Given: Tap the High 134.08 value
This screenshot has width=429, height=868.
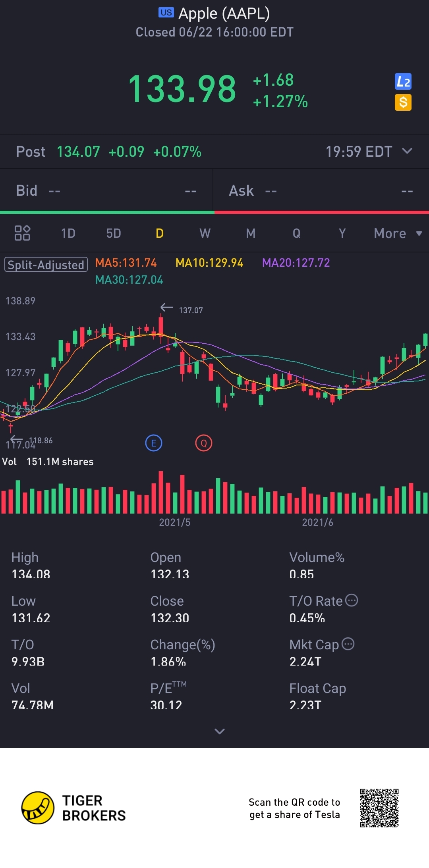Looking at the screenshot, I should coord(31,574).
